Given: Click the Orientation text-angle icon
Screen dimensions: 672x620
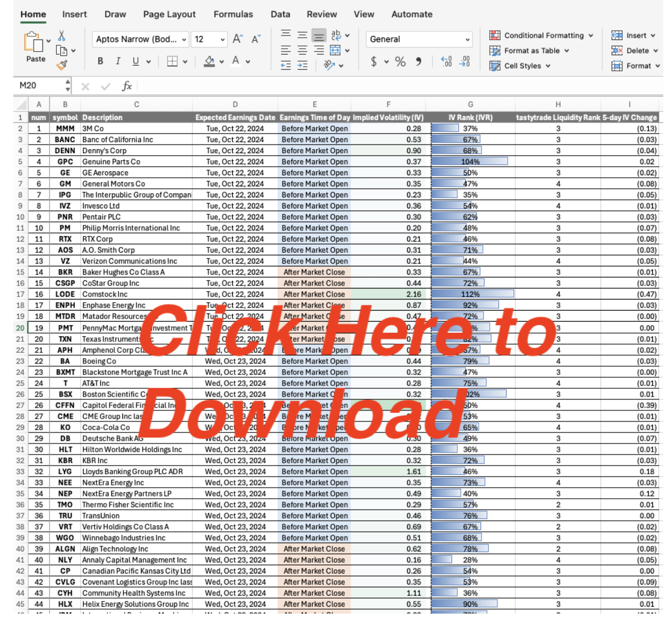Looking at the screenshot, I should coord(328,65).
